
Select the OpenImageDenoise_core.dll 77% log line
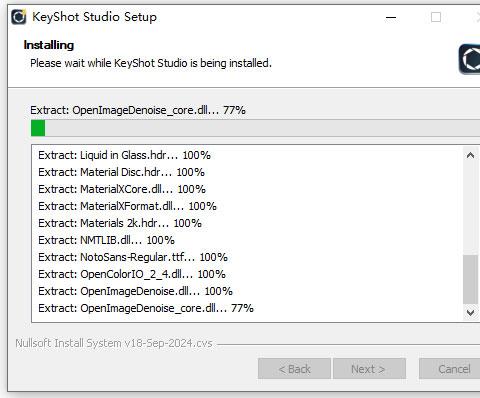(146, 308)
